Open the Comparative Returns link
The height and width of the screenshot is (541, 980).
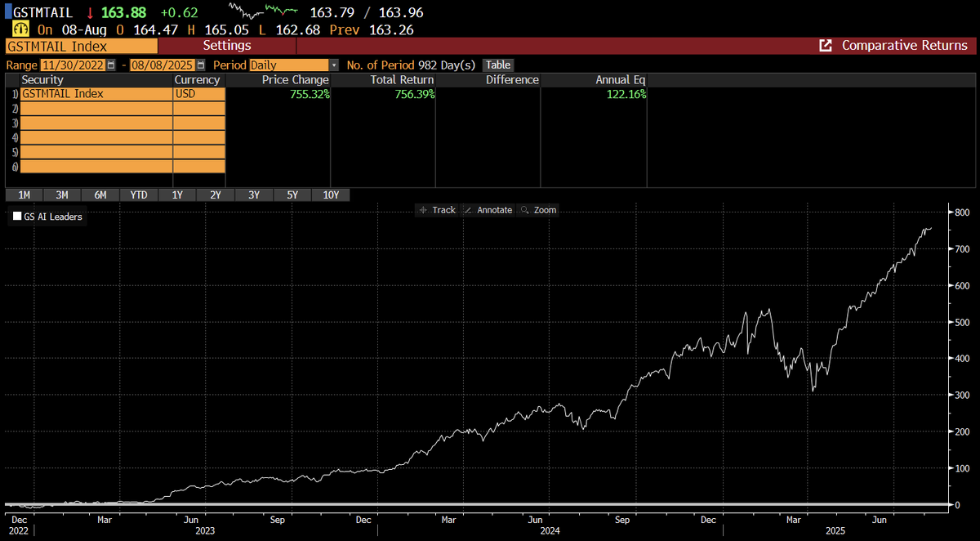point(906,46)
